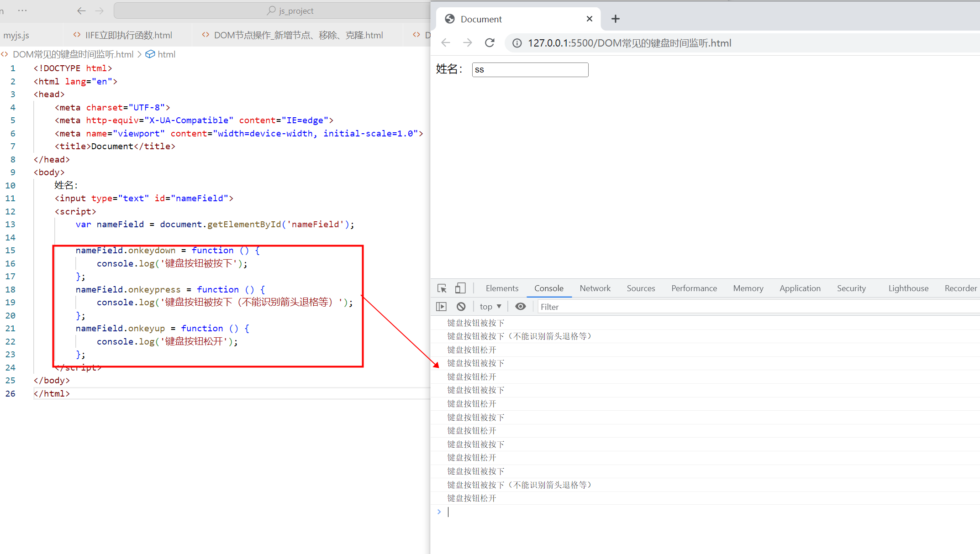Click the console Filter input field
The height and width of the screenshot is (554, 980).
758,307
